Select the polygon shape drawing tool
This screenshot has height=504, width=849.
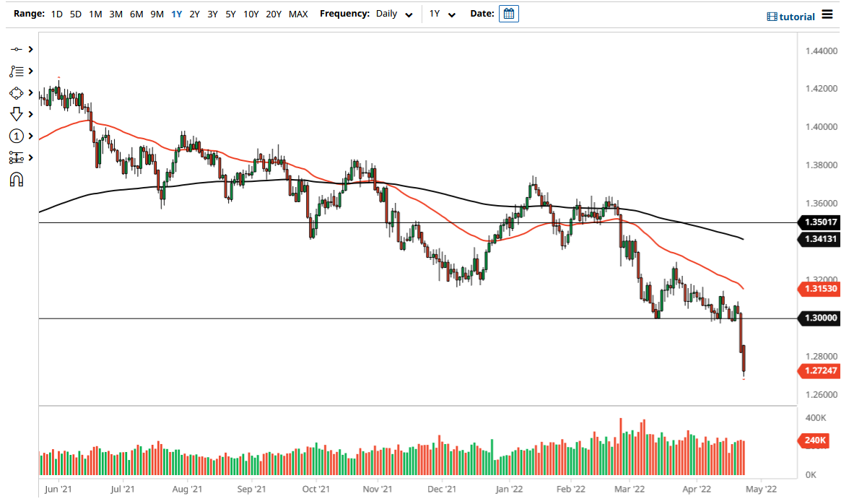tap(17, 92)
